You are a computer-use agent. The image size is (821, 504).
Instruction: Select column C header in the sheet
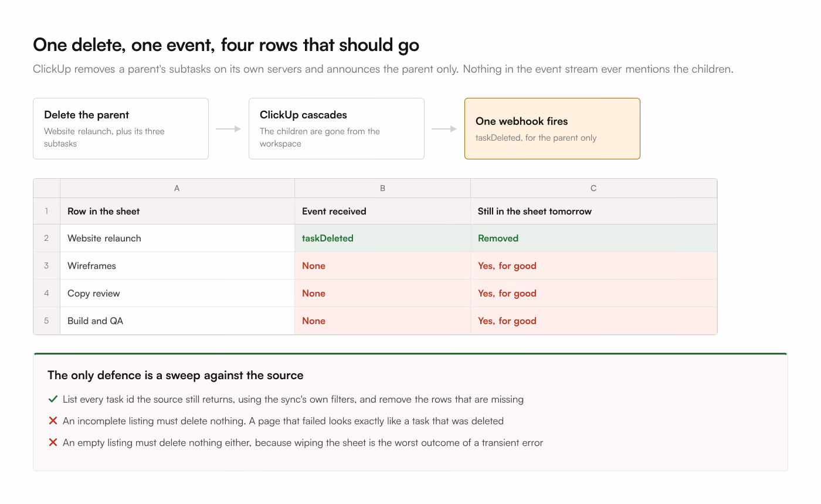tap(593, 188)
